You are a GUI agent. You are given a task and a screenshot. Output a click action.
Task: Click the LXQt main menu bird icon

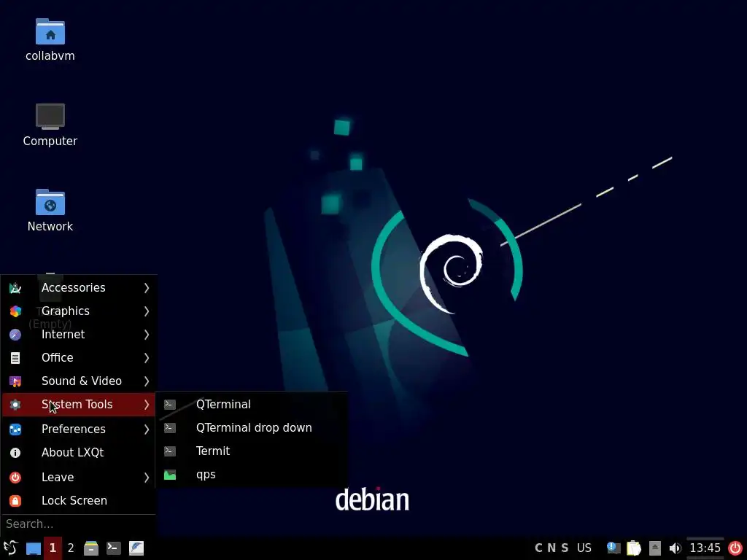click(x=11, y=548)
